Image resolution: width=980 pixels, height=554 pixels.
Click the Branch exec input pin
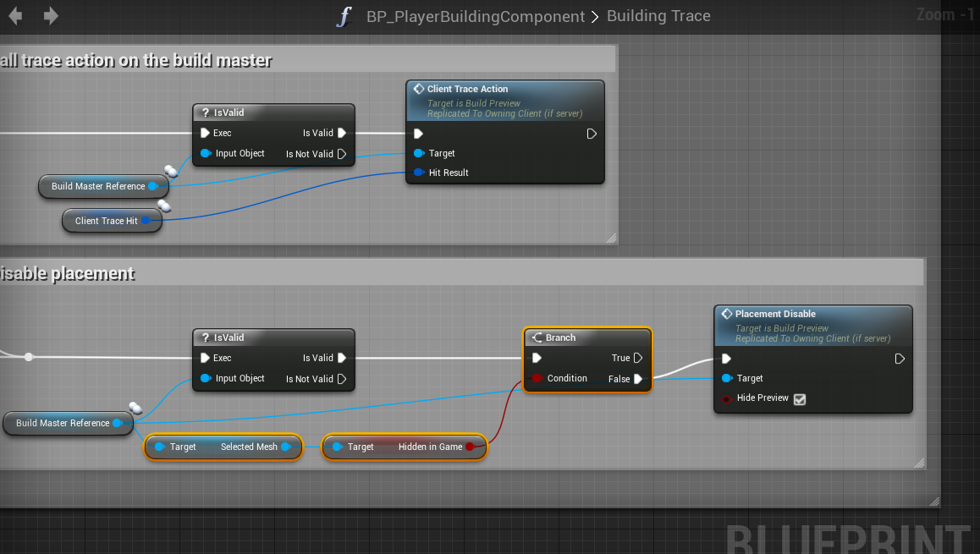click(x=537, y=358)
